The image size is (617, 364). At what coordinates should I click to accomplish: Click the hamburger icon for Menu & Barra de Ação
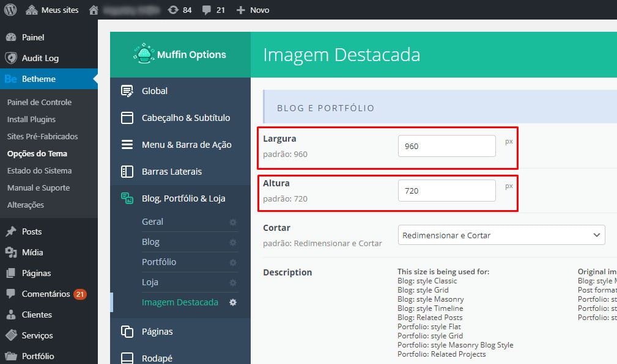coord(127,145)
